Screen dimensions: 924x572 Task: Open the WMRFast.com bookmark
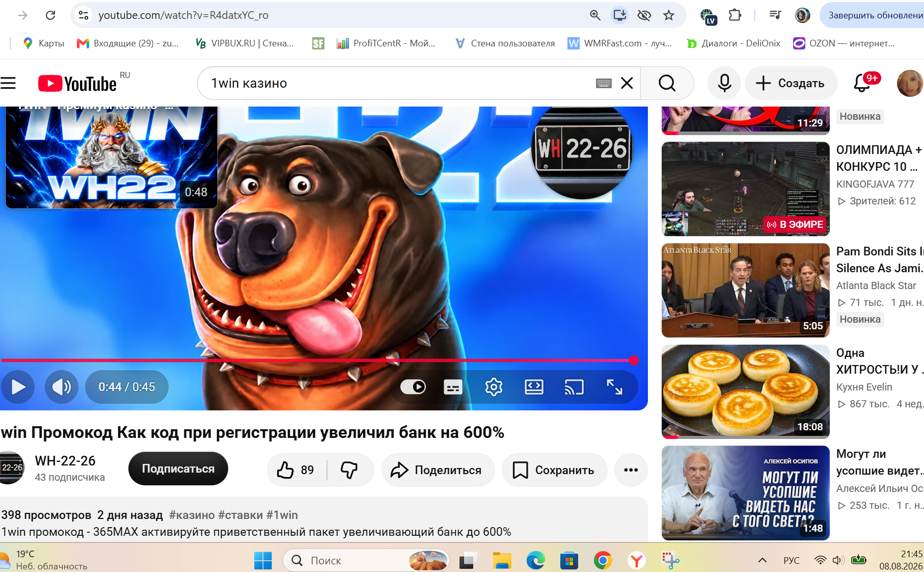[x=620, y=43]
